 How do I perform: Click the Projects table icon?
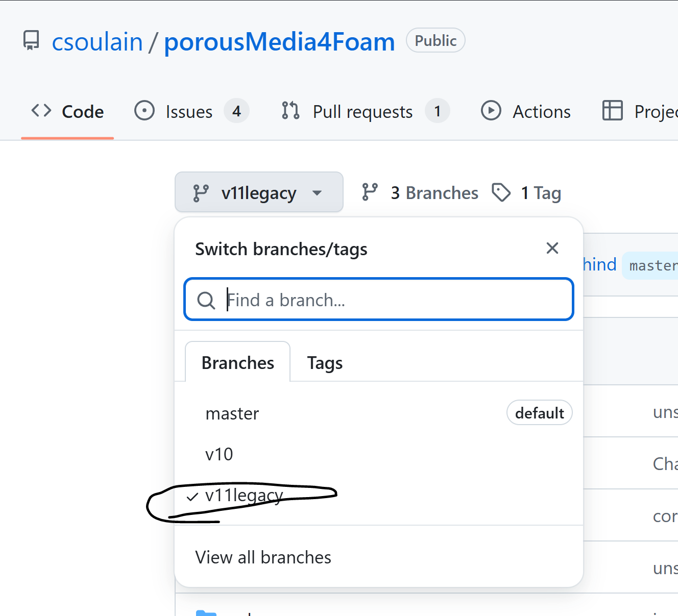[612, 111]
